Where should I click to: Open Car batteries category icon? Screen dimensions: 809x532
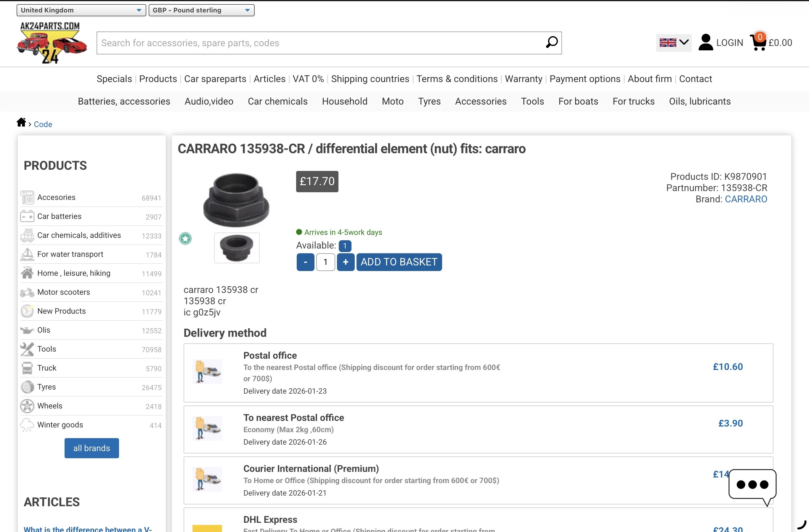click(27, 217)
